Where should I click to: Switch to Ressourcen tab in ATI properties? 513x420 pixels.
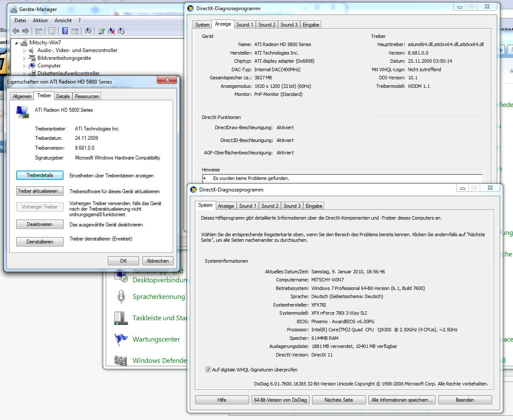(x=87, y=96)
